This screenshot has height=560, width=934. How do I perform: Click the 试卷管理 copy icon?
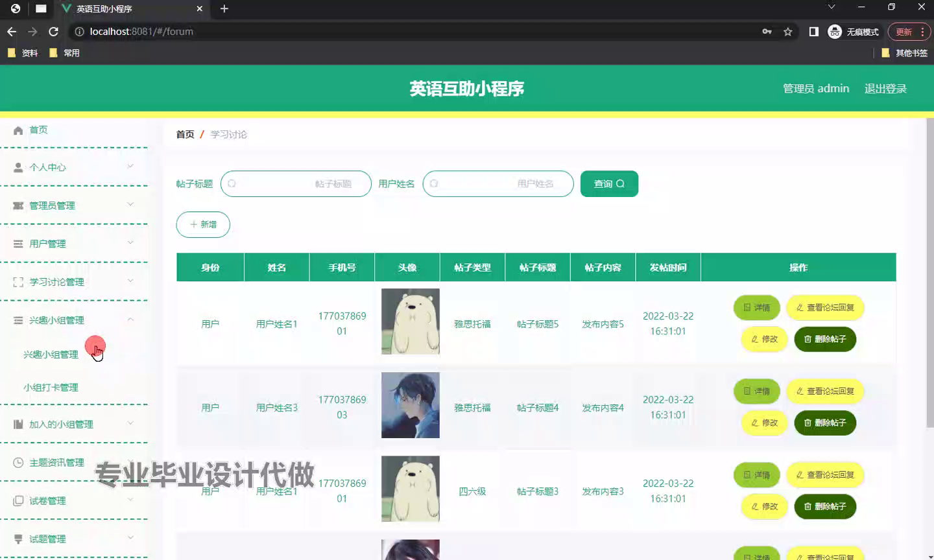18,500
